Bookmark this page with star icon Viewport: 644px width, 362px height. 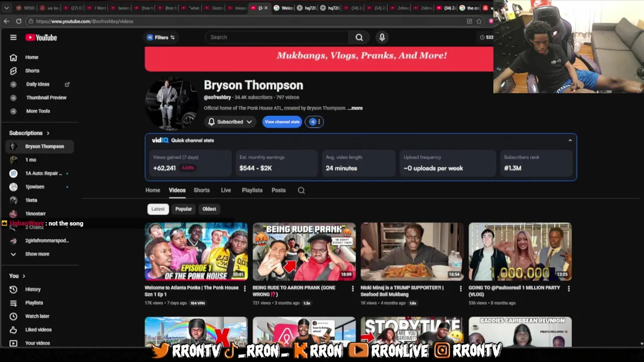click(x=479, y=21)
